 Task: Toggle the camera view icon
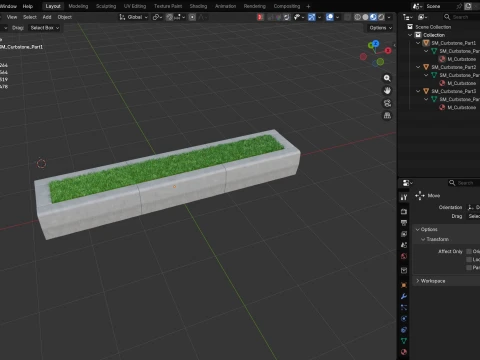(387, 103)
